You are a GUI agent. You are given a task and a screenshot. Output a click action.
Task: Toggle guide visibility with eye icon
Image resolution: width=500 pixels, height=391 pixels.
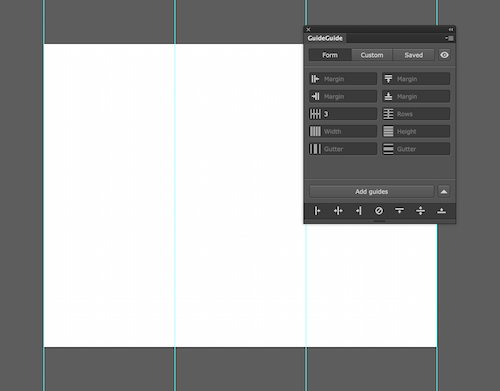[444, 55]
